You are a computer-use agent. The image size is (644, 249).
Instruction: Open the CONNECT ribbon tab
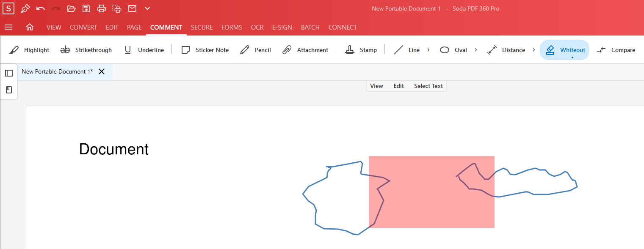[x=343, y=27]
